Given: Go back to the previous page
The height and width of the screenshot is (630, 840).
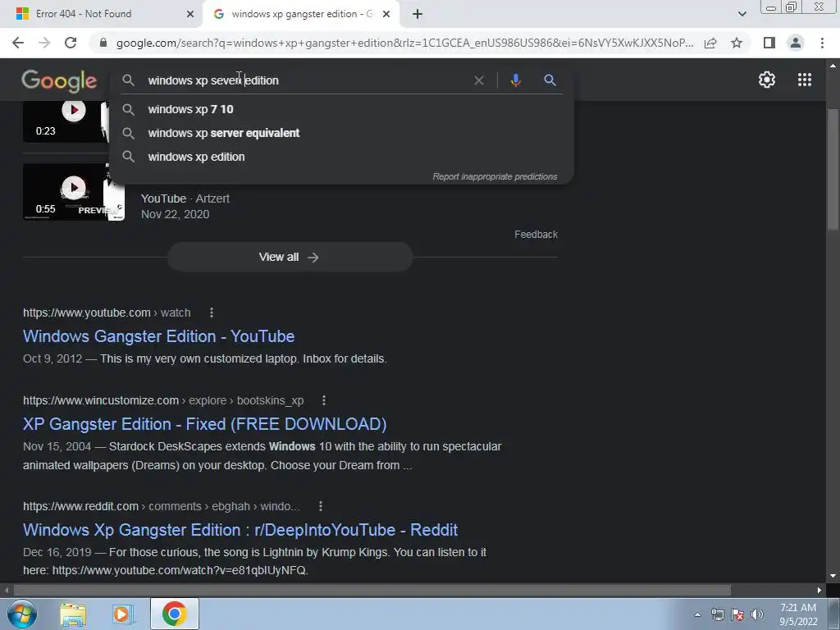Looking at the screenshot, I should [x=18, y=43].
